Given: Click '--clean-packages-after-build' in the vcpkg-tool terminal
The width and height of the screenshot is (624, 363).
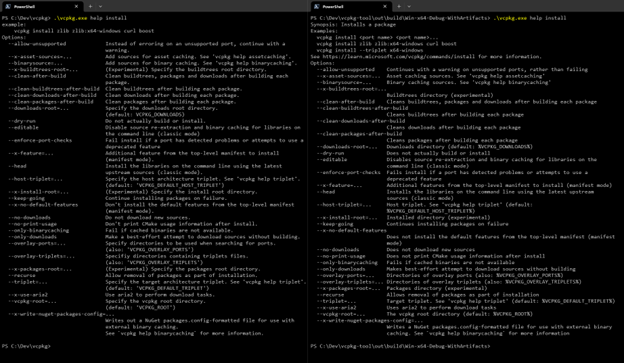Looking at the screenshot, I should (x=359, y=134).
